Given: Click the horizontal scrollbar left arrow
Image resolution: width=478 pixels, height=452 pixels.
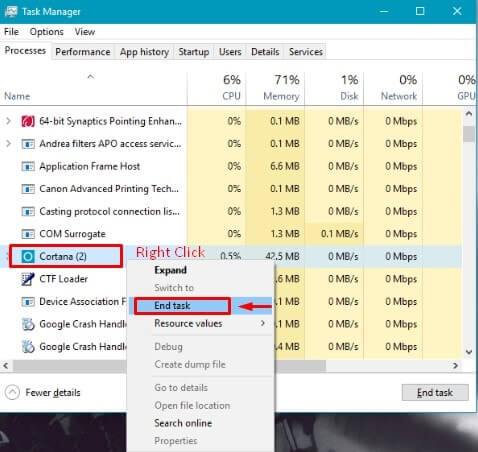Looking at the screenshot, I should click(6, 366).
